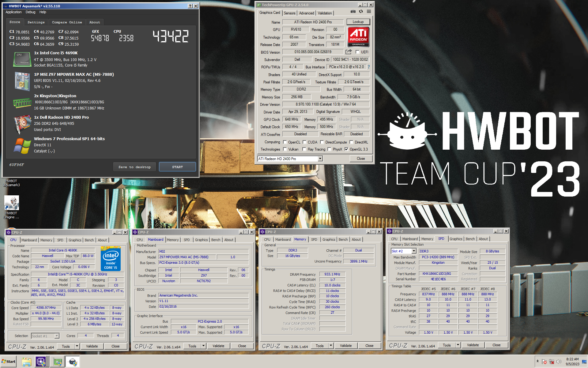The height and width of the screenshot is (368, 588).
Task: Expand Tools arrow in CPU-Z Memory window
Action: click(x=331, y=346)
